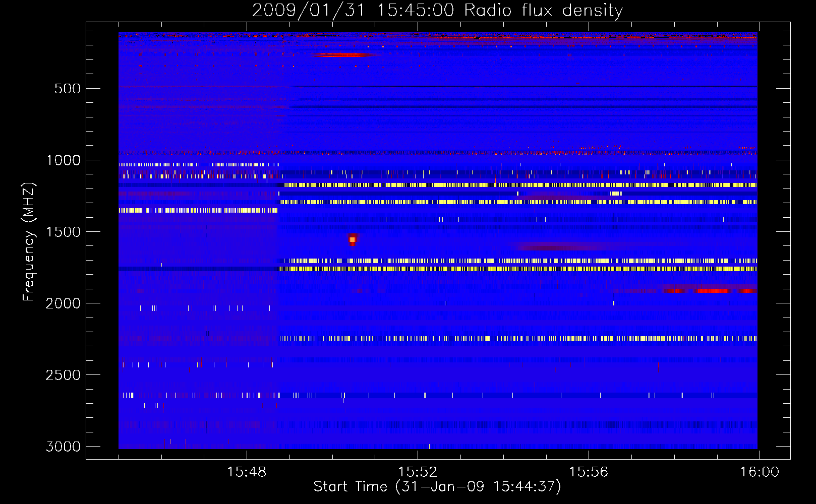Click the 3000 frequency tick label
Image resolution: width=816 pixels, height=504 pixels.
[x=63, y=447]
